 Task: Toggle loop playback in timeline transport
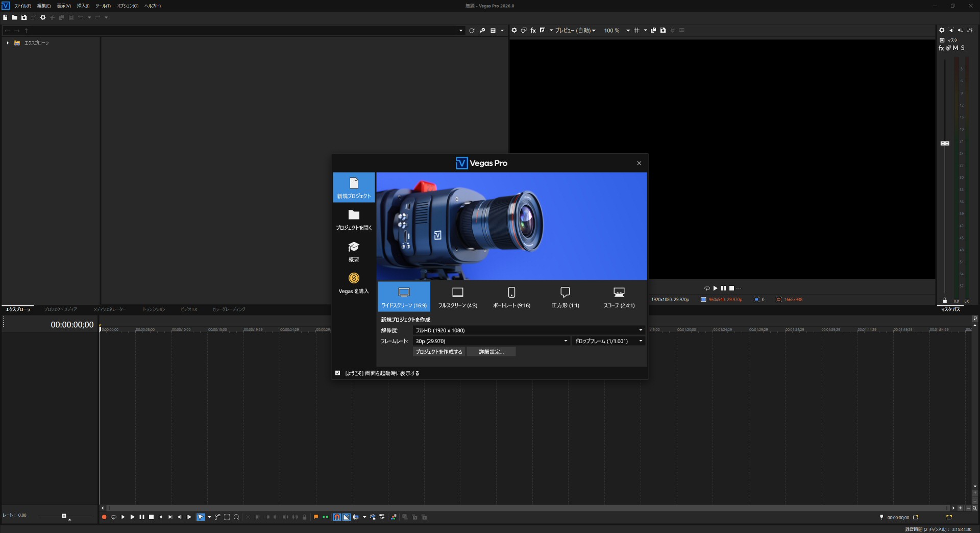coord(113,517)
